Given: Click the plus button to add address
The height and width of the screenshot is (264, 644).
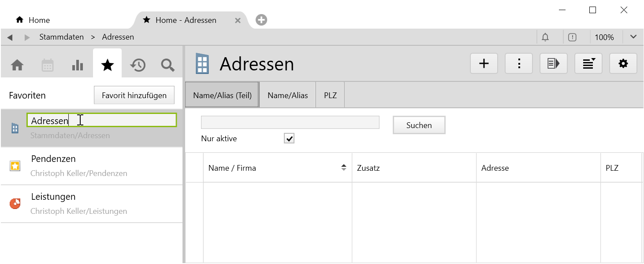Looking at the screenshot, I should tap(484, 64).
